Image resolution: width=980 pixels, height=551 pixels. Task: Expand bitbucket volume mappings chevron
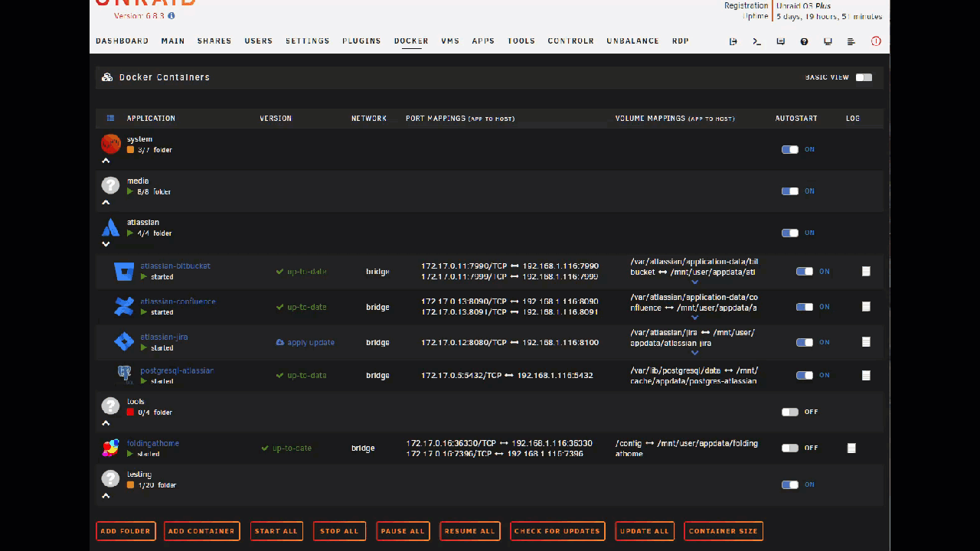coord(694,282)
